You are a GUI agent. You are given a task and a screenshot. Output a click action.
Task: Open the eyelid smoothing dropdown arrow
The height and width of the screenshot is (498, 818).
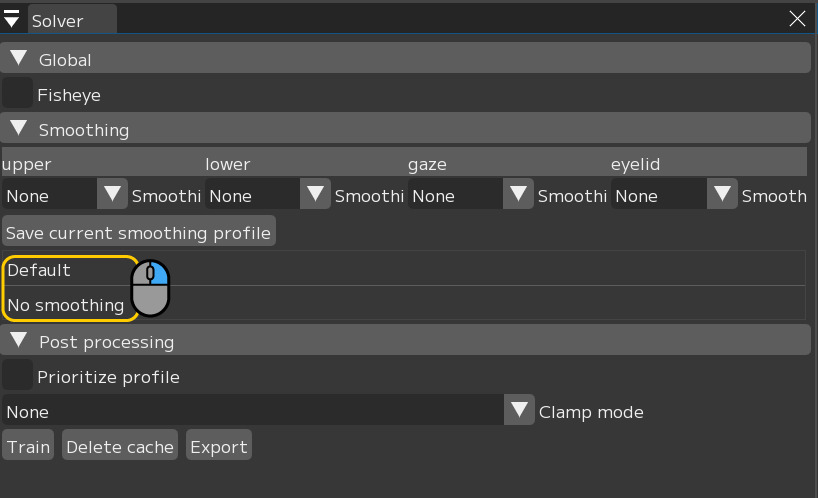[722, 194]
